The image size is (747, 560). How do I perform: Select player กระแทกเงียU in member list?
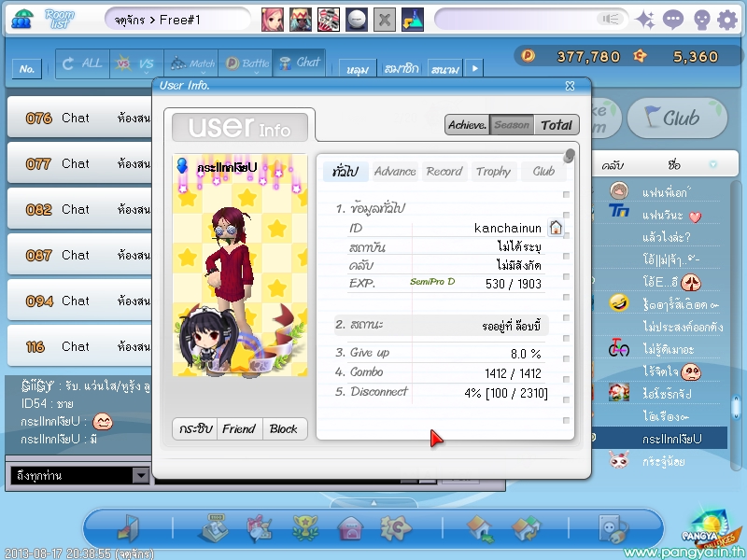[659, 438]
